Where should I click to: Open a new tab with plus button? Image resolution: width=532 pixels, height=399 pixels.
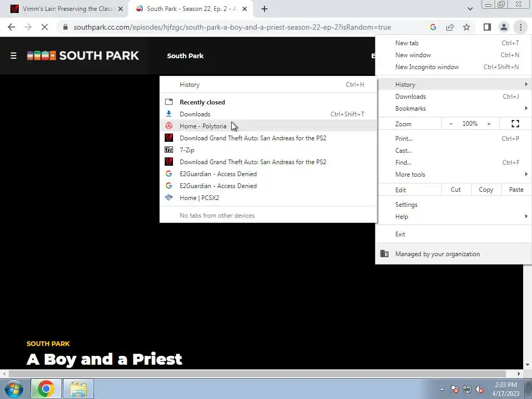264,9
